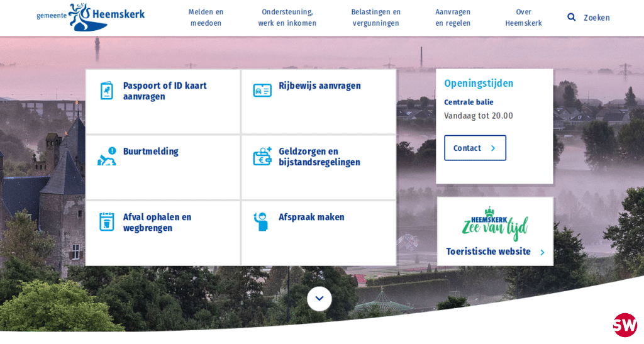This screenshot has width=644, height=344.
Task: Click the passport icon next to Paspoort of ID kaart
Action: point(107,91)
